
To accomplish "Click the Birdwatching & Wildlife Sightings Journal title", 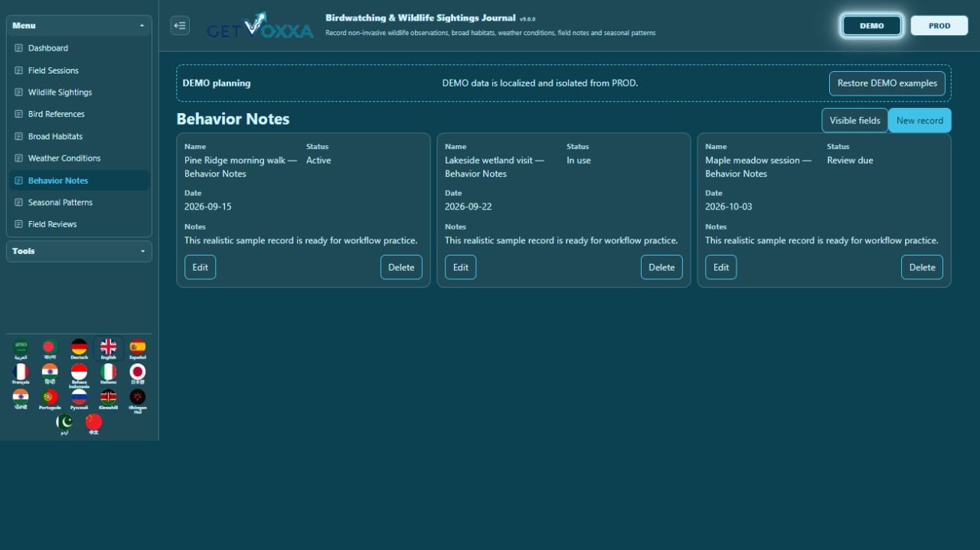I will [420, 18].
